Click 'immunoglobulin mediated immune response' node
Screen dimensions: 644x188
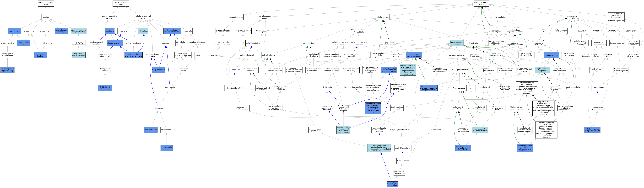pos(379,130)
